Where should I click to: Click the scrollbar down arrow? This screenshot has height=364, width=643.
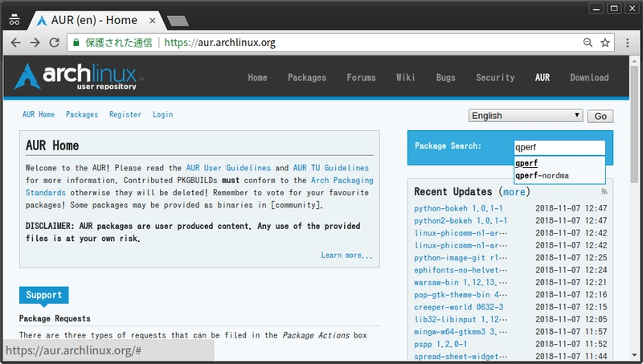[634, 356]
